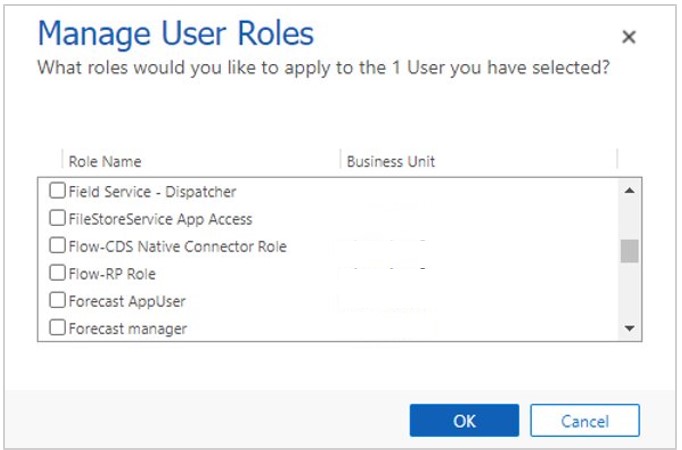The width and height of the screenshot is (682, 450).
Task: Check the Field Service - Dispatcher checkbox
Action: pyautogui.click(x=58, y=191)
